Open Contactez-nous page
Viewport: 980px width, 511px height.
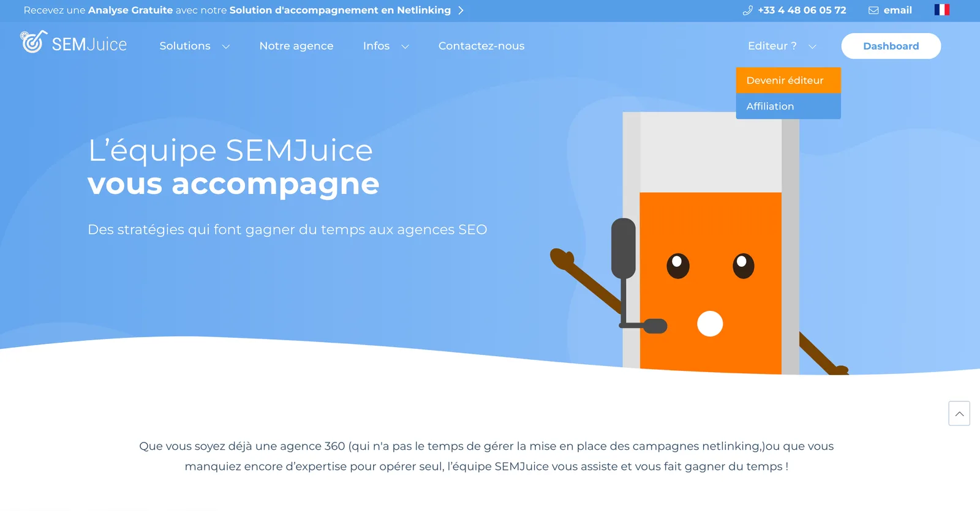[x=481, y=46]
